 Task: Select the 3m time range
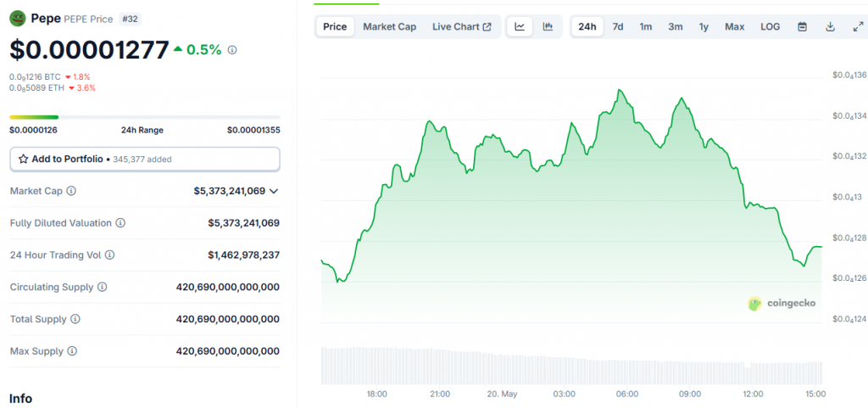click(676, 26)
